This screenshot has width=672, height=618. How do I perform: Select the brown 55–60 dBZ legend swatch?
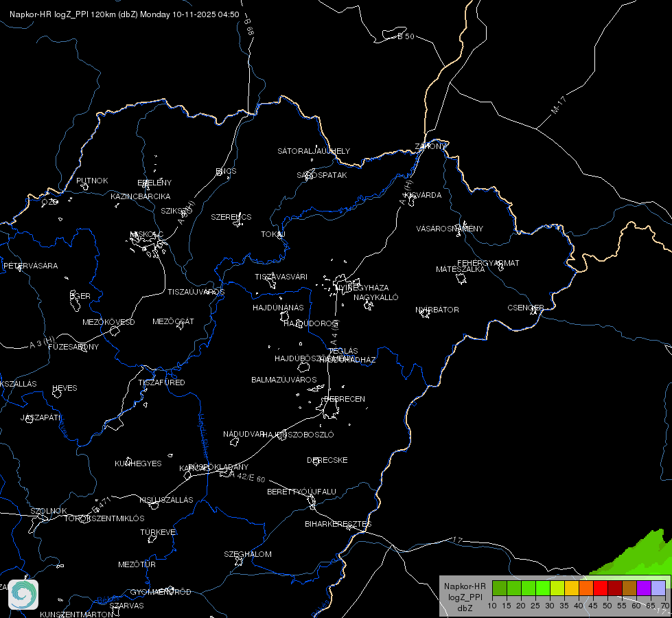629,588
